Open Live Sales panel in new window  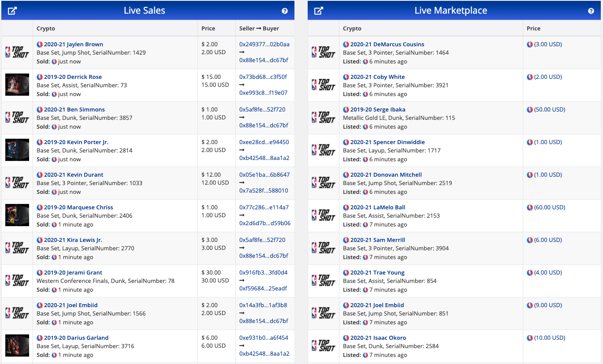12,11
